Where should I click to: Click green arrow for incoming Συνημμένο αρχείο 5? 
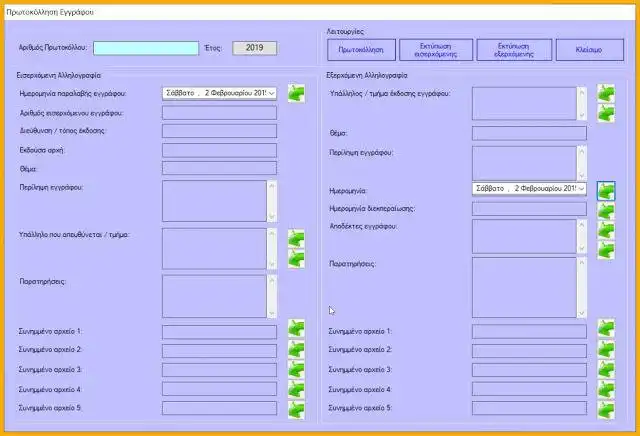pos(296,409)
